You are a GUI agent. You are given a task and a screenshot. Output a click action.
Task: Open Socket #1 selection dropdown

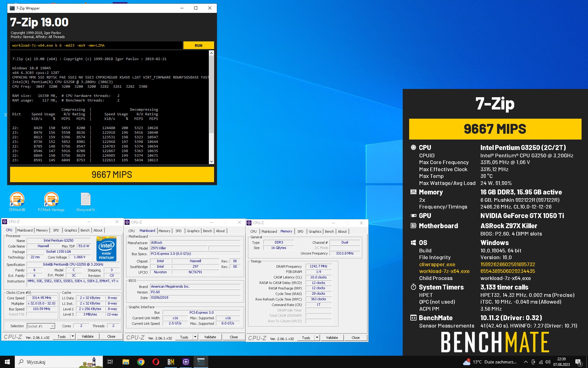pyautogui.click(x=41, y=326)
